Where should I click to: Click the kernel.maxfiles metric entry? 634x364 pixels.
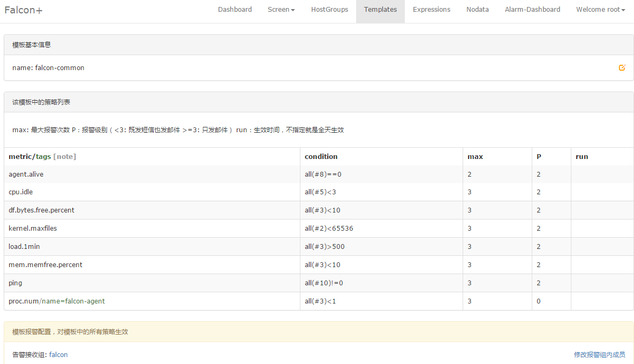(x=33, y=229)
